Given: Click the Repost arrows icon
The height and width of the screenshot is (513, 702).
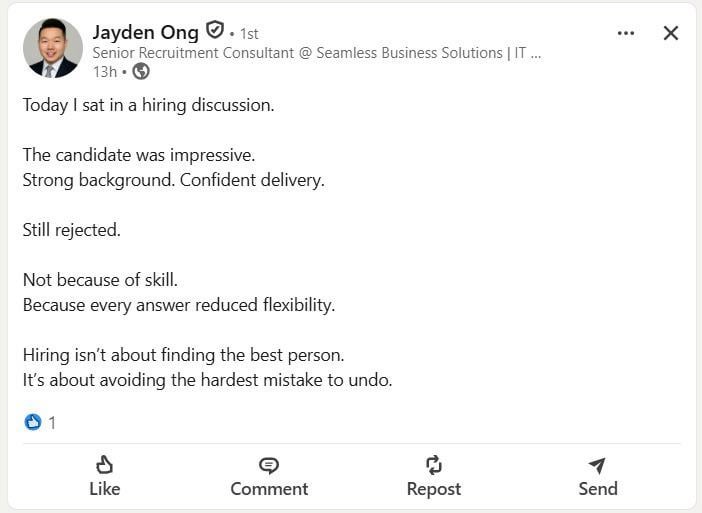Looking at the screenshot, I should 433,465.
